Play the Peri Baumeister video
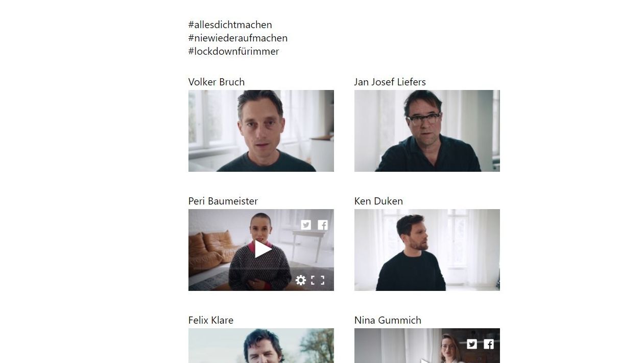Image resolution: width=644 pixels, height=363 pixels. click(263, 249)
